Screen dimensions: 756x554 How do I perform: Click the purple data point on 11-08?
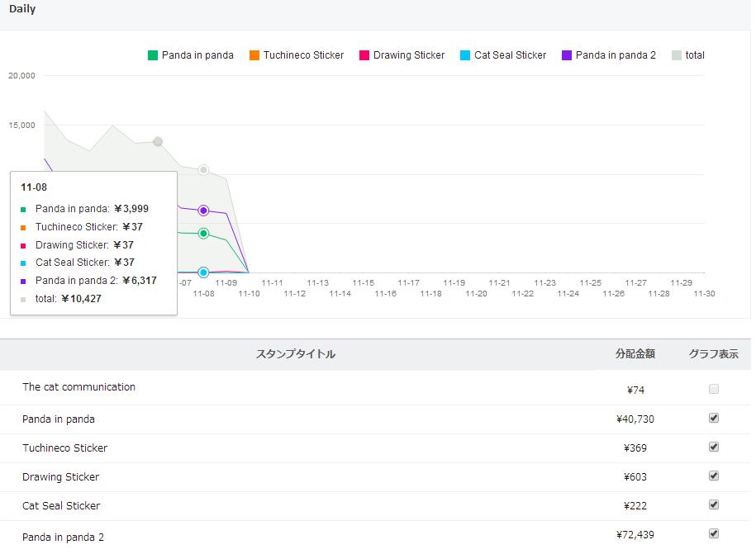[x=203, y=211]
